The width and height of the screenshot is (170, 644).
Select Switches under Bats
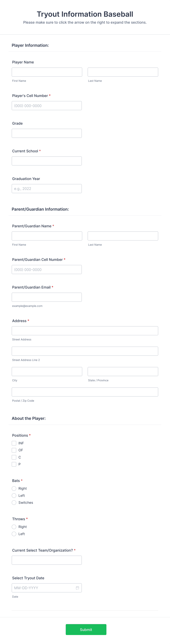coord(14,502)
